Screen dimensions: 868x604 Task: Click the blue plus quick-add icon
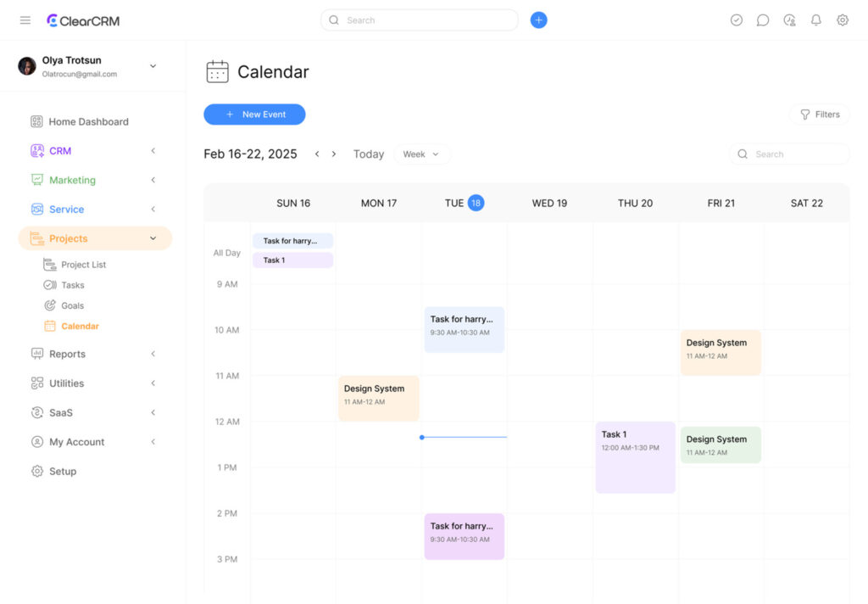(x=538, y=20)
